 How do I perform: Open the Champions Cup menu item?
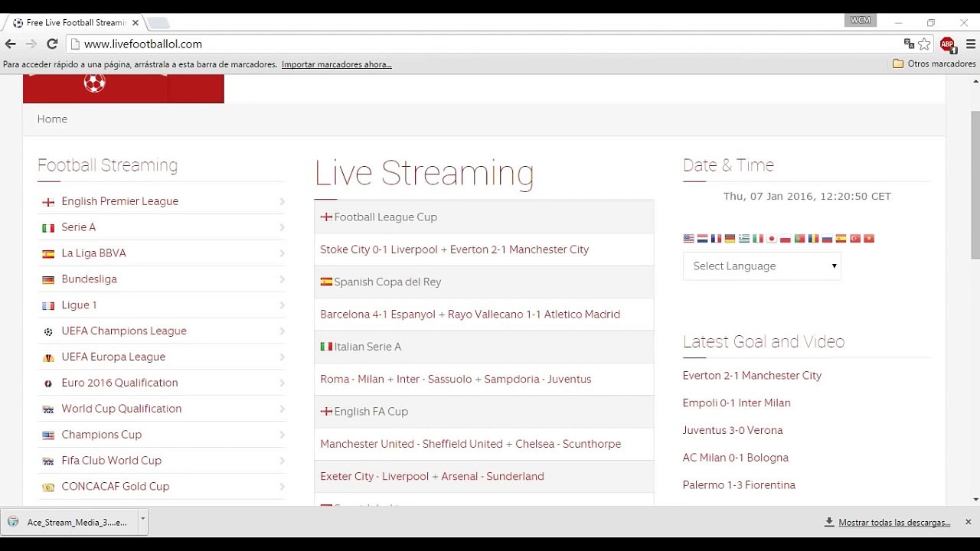102,435
